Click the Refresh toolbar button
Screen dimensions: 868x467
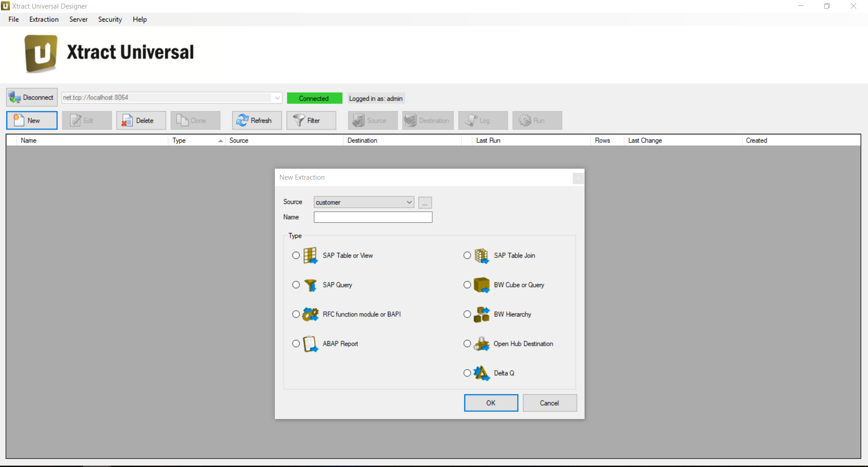(257, 120)
